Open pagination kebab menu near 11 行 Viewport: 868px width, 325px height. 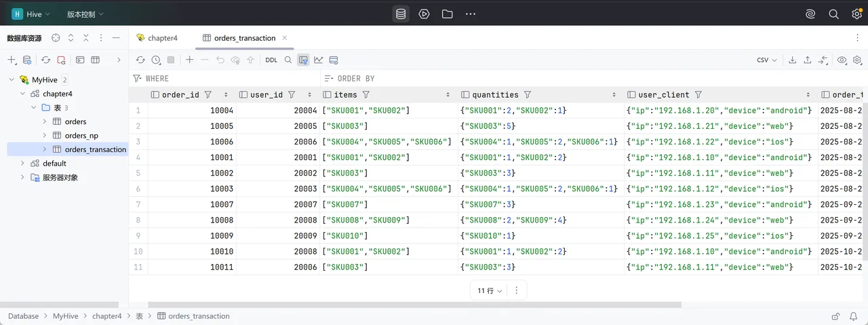pos(516,290)
